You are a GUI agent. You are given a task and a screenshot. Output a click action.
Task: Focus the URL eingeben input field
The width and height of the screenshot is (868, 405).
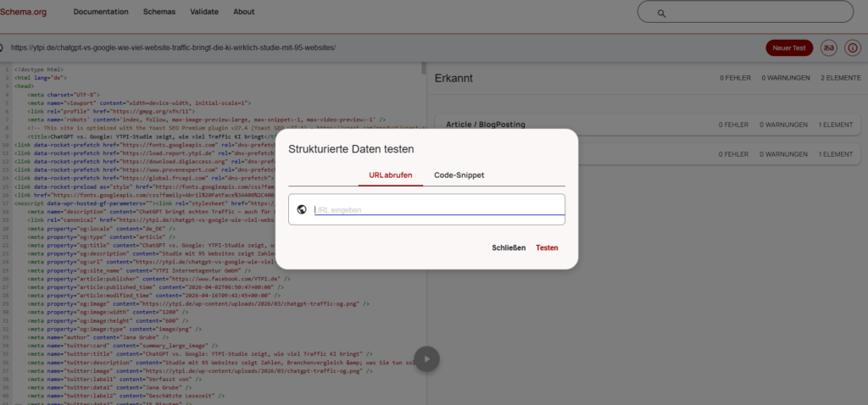coord(440,209)
